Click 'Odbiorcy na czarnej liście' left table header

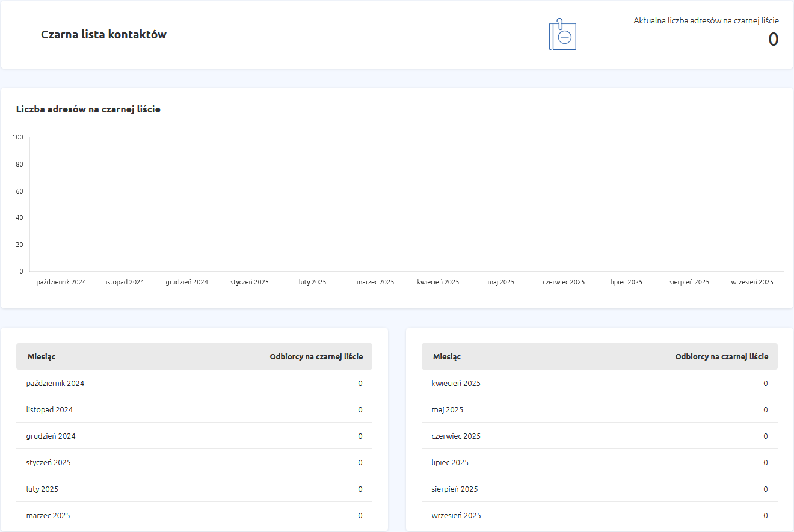316,357
